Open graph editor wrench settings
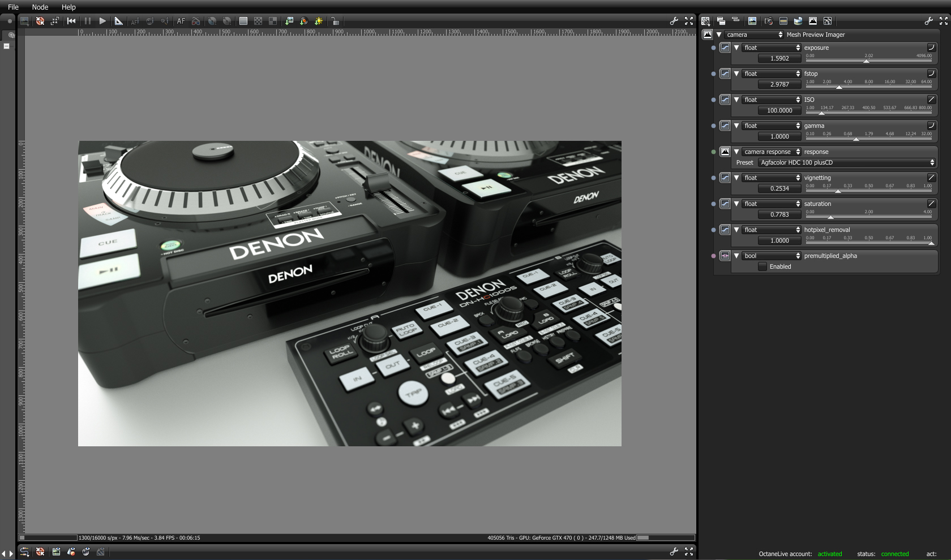951x560 pixels. click(674, 552)
